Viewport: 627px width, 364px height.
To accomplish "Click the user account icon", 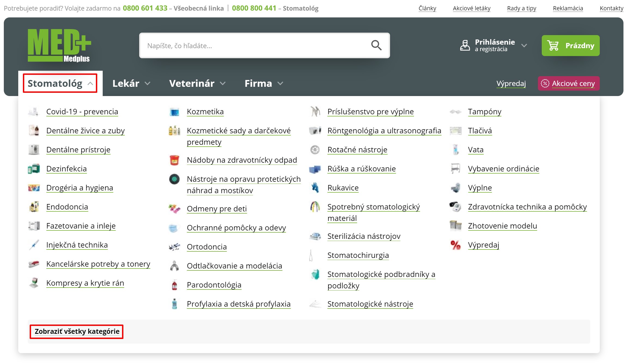I will point(465,45).
